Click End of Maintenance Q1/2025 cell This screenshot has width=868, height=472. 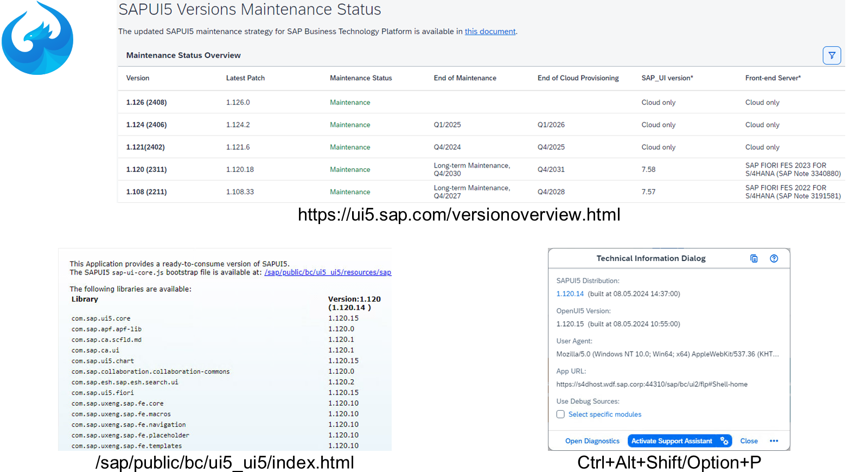(447, 125)
